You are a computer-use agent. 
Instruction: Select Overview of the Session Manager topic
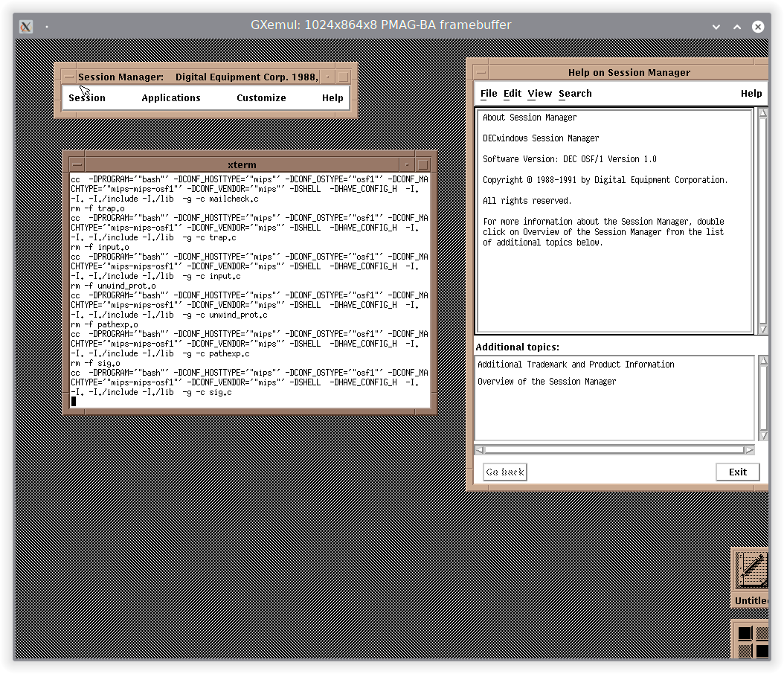[547, 382]
